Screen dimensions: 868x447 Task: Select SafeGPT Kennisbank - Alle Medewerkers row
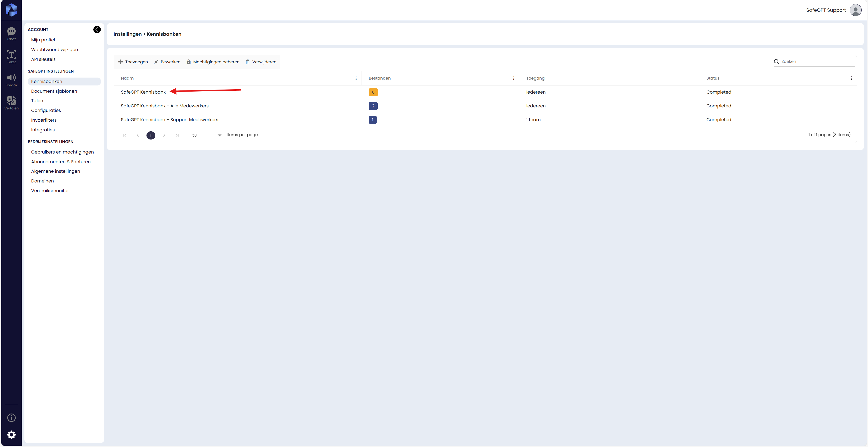click(x=164, y=106)
